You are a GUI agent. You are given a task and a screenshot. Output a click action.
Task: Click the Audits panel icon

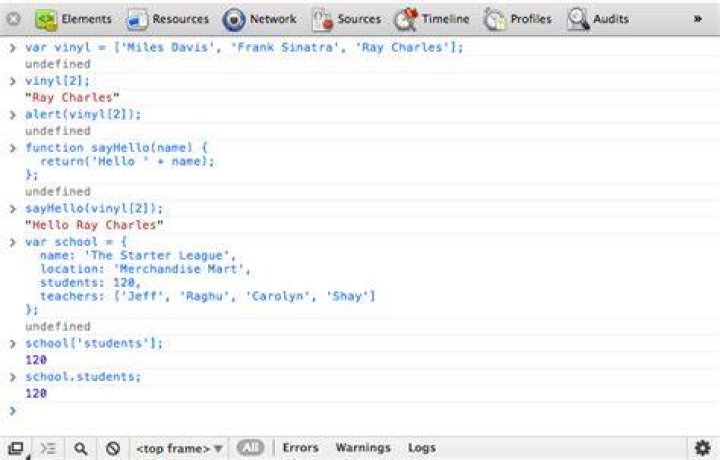(578, 20)
